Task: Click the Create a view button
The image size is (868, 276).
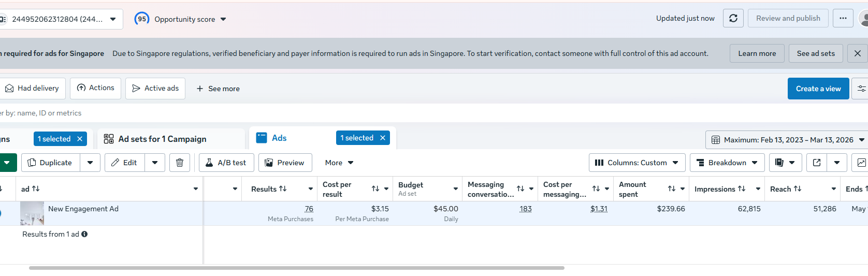Action: [818, 89]
